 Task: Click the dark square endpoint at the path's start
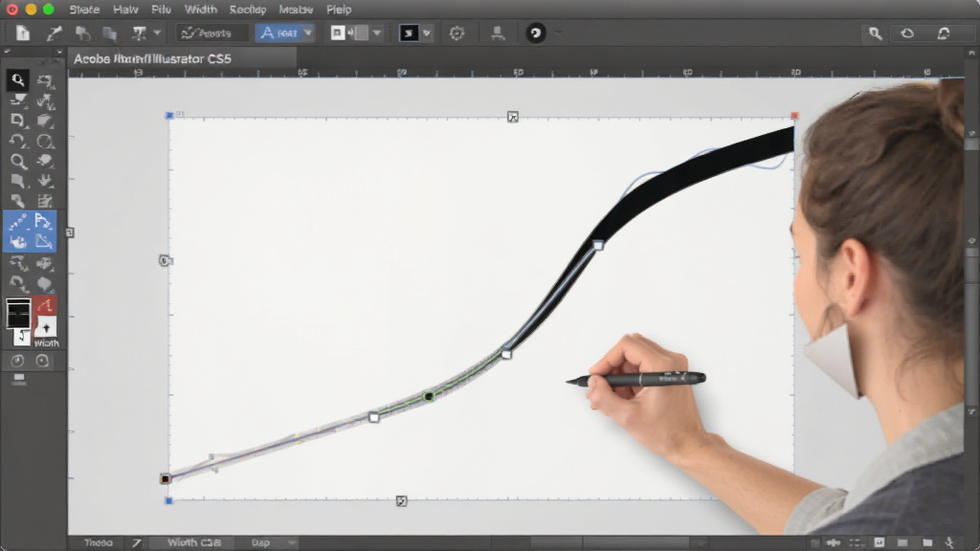click(x=165, y=479)
